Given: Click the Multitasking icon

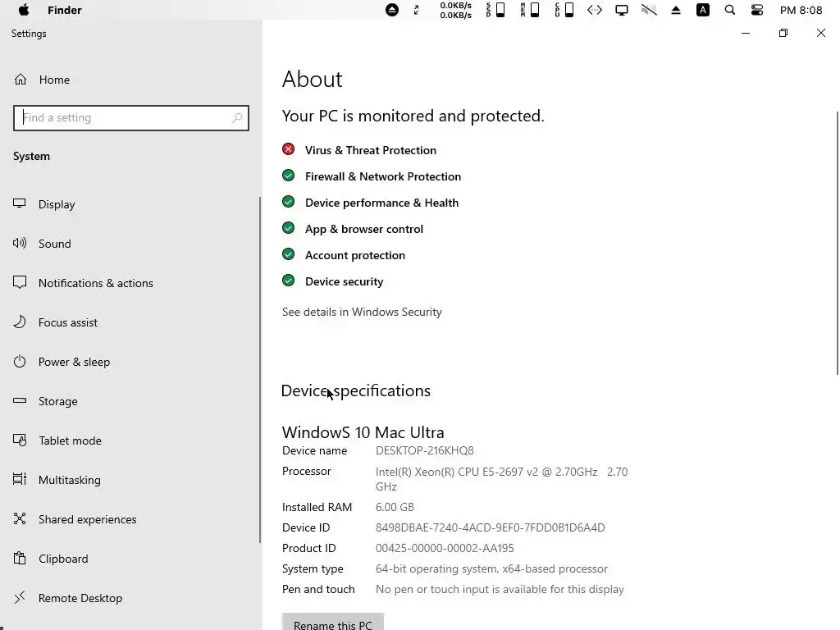Looking at the screenshot, I should (20, 479).
